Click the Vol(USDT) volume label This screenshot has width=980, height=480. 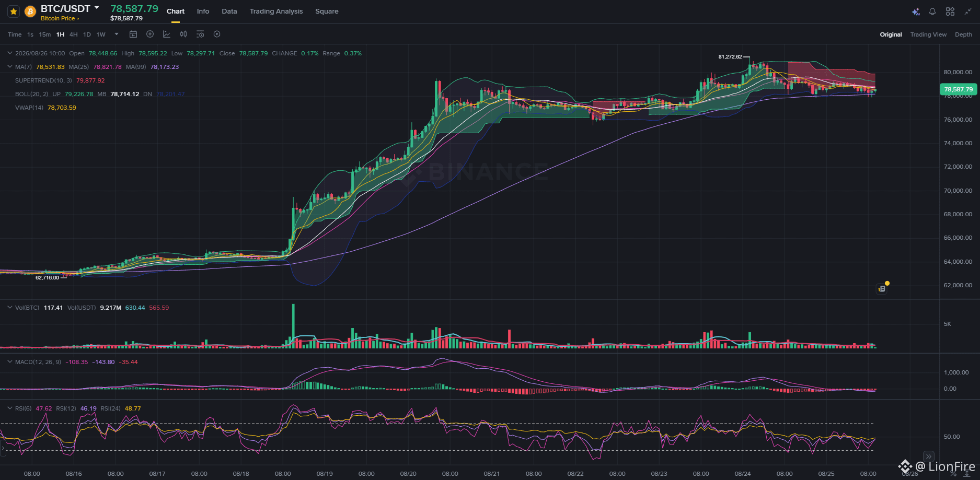click(82, 308)
